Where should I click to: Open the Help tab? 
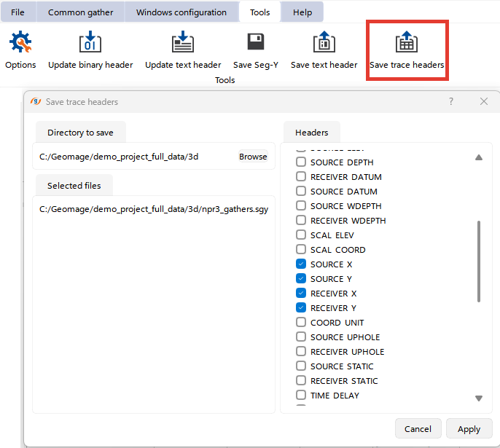click(302, 12)
